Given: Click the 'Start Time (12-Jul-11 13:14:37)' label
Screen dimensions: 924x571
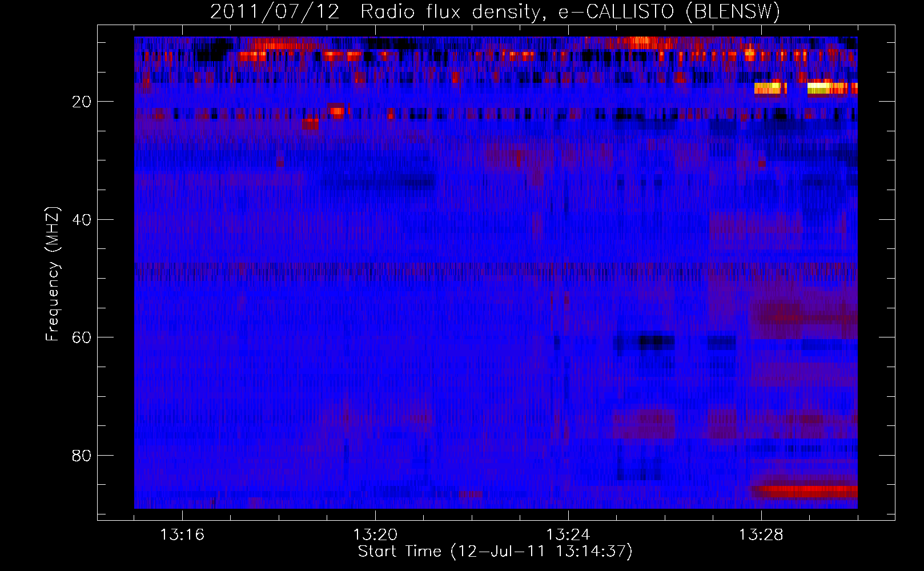Looking at the screenshot, I should [495, 552].
